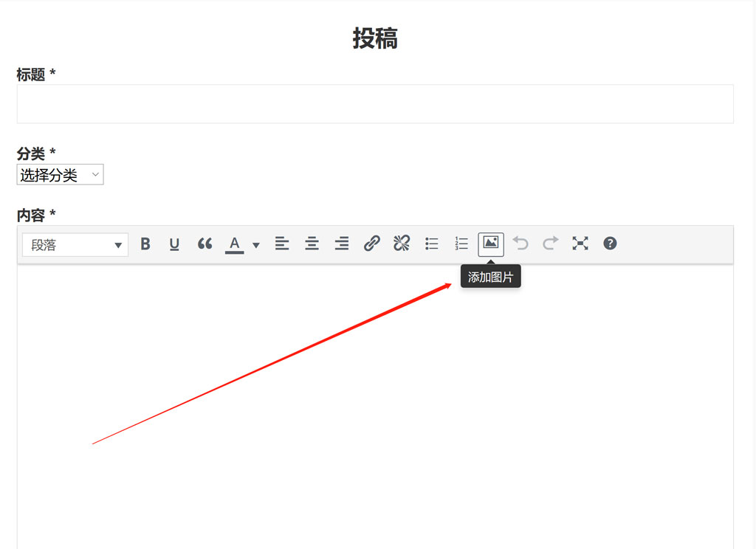The height and width of the screenshot is (549, 756).
Task: Center align the text
Action: click(x=312, y=244)
